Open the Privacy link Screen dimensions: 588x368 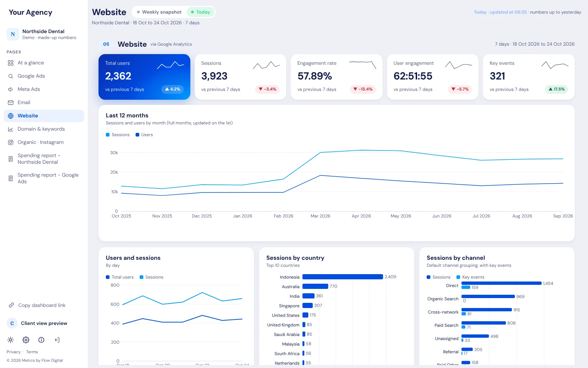(x=14, y=352)
